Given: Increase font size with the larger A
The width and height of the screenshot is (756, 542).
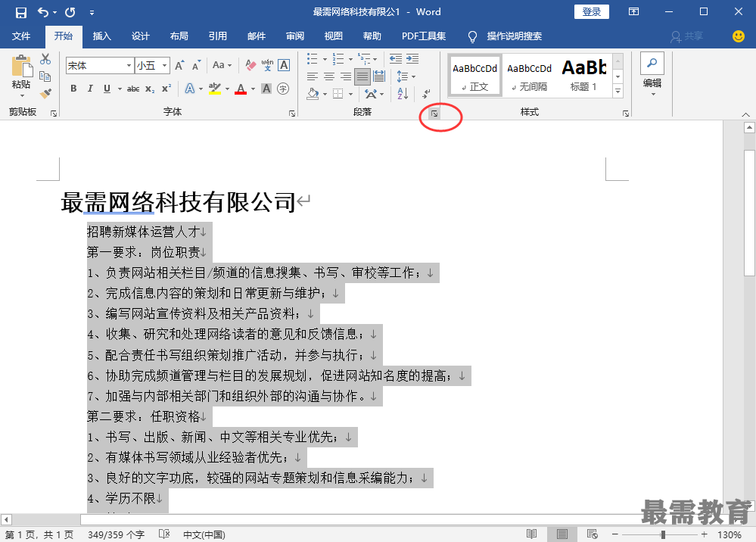Looking at the screenshot, I should tap(179, 66).
